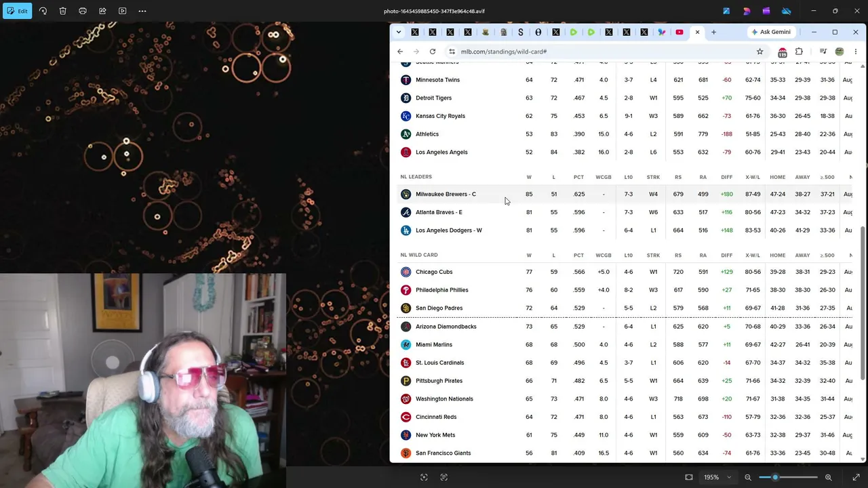
Task: Open the Los Angeles Dodgers team link
Action: coord(449,230)
